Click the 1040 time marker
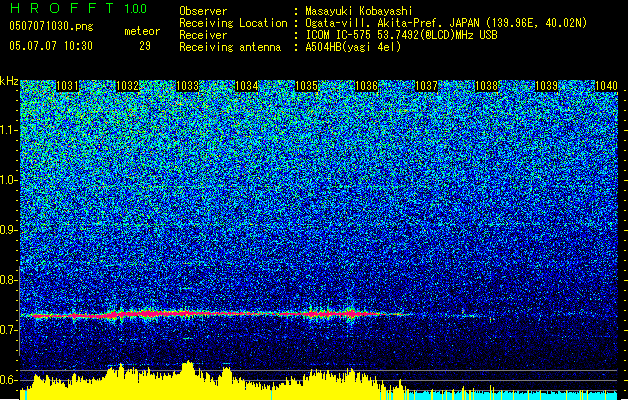Viewport: 629px width, 400px height. point(606,86)
